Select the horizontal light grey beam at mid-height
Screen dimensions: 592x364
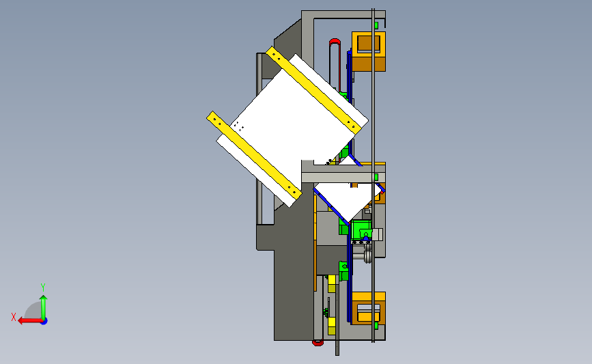[343, 178]
